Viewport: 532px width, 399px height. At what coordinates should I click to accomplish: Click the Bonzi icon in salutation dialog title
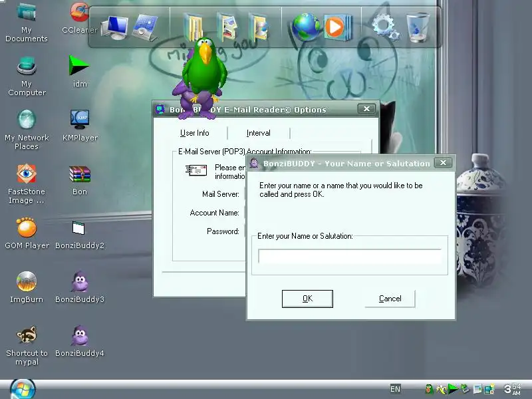254,163
